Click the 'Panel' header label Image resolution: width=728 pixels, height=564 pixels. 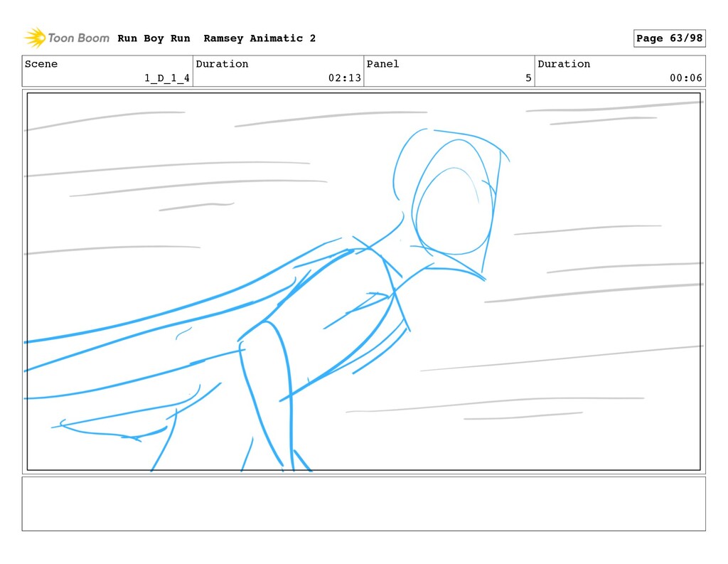[x=382, y=64]
